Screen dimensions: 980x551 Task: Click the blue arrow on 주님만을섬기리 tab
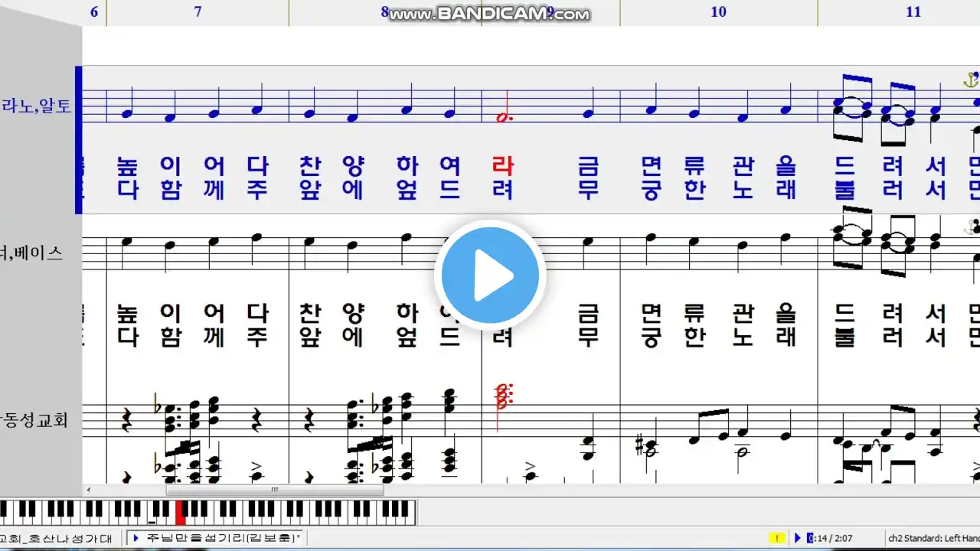coord(136,538)
